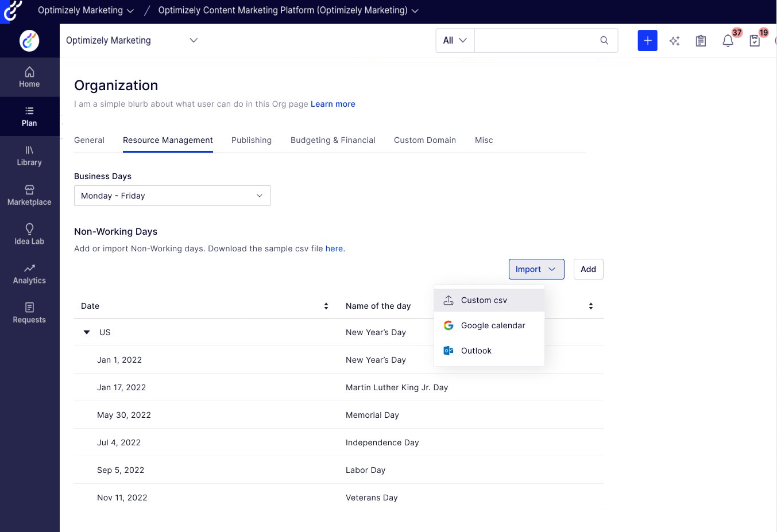This screenshot has height=532, width=777.
Task: Click the Optimizely logo in top bar
Action: (13, 10)
